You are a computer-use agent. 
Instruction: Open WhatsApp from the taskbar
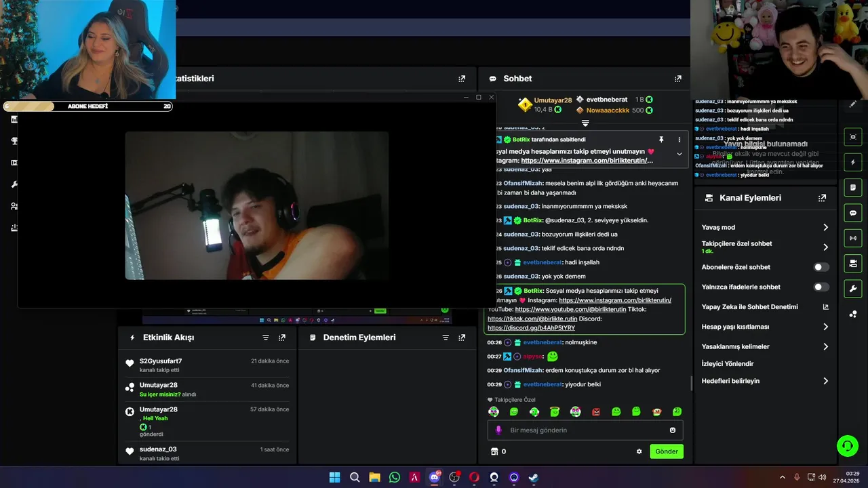pos(395,477)
